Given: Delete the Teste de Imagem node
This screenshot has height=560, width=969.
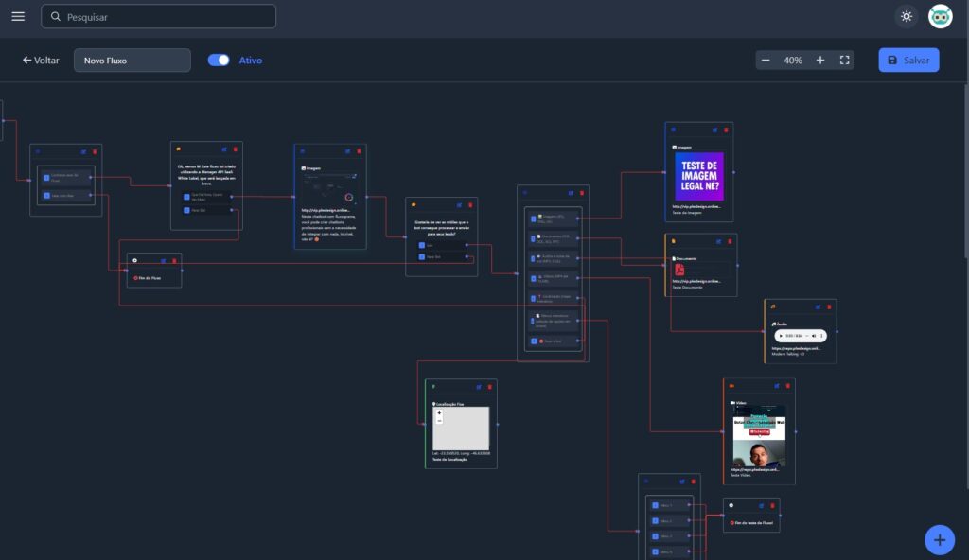Looking at the screenshot, I should (x=727, y=130).
